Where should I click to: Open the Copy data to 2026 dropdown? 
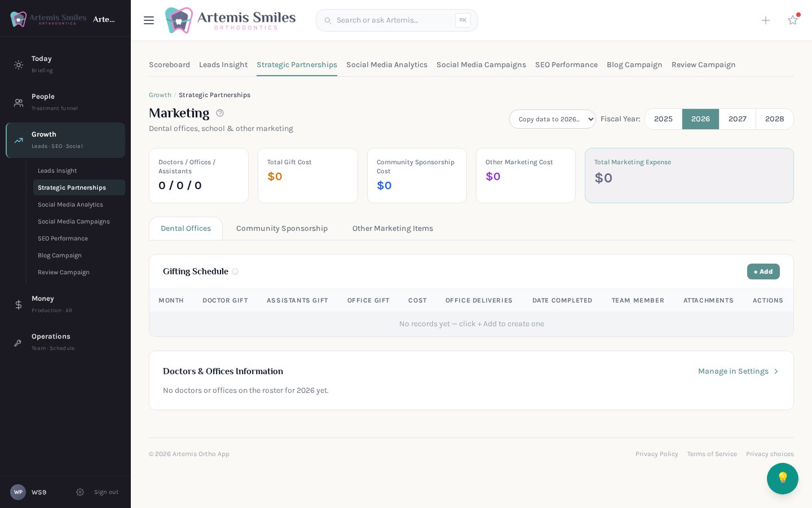click(x=552, y=119)
